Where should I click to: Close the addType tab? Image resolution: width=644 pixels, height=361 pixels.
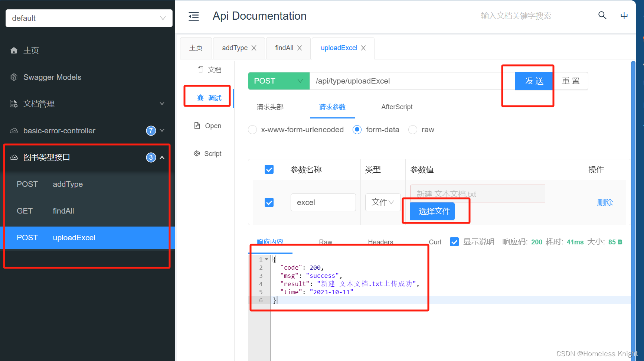[x=254, y=48]
